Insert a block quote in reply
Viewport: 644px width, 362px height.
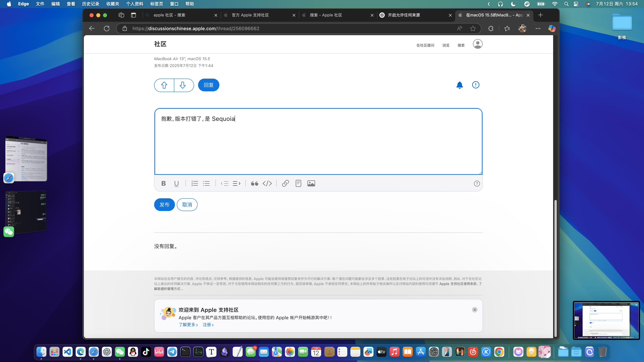pos(255,183)
